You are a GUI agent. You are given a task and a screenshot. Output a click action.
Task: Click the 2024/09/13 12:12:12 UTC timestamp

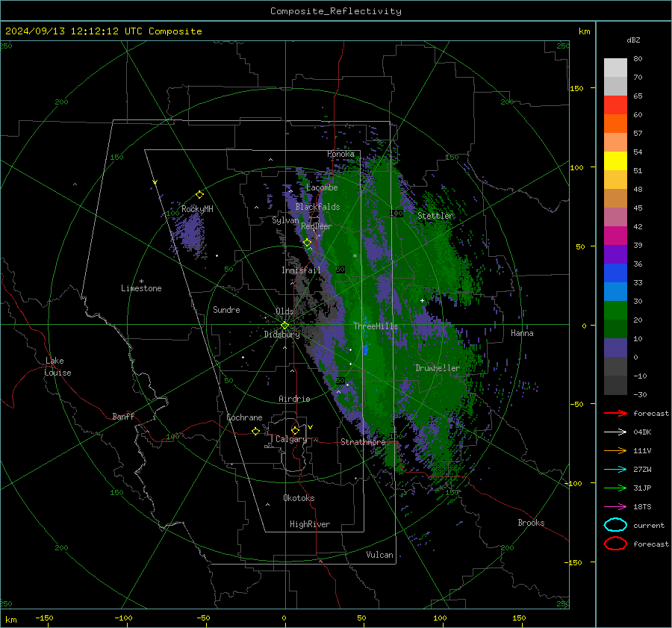[x=73, y=31]
